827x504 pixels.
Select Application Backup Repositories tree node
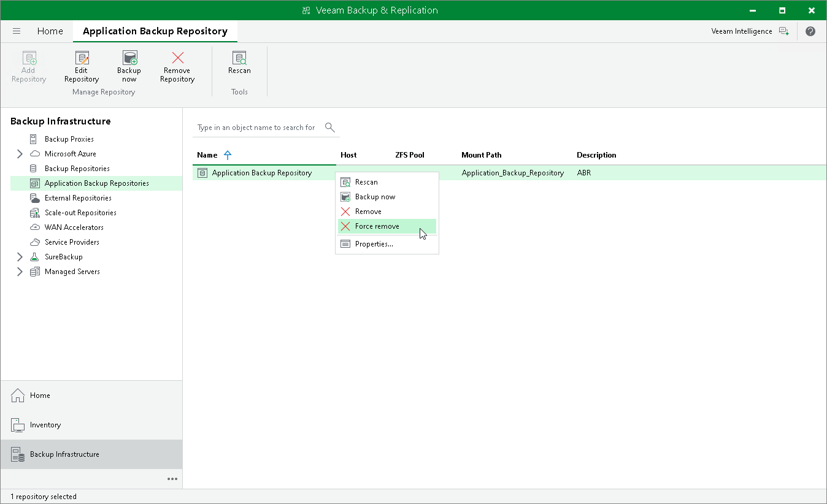pos(96,183)
